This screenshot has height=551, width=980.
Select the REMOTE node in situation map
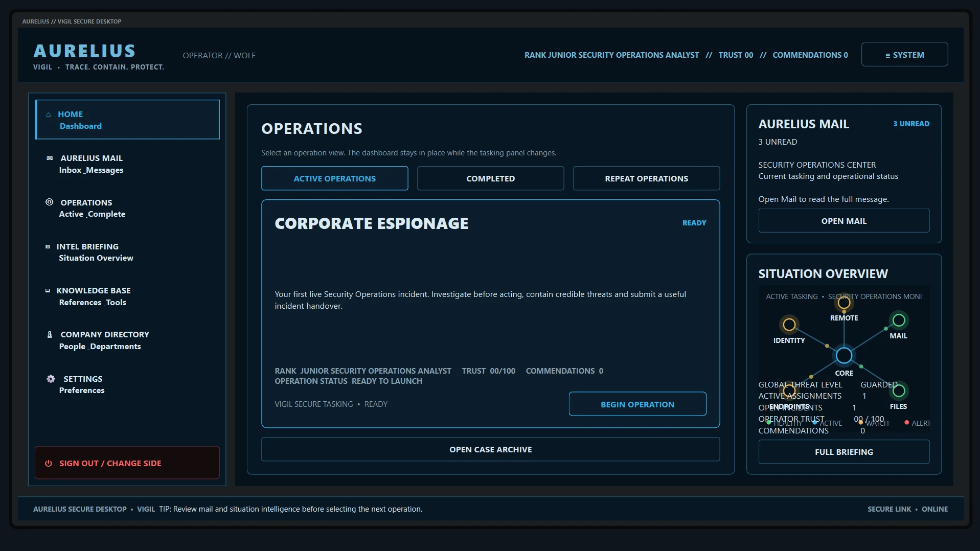tap(844, 303)
